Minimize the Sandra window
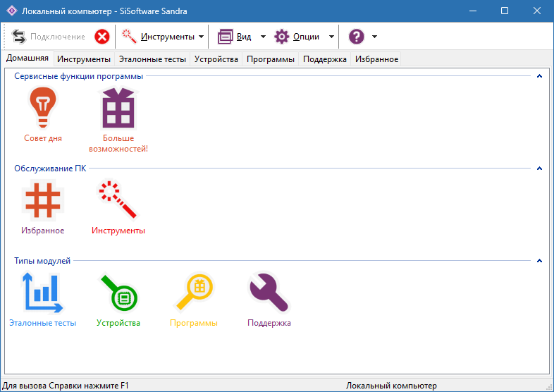This screenshot has width=554, height=392. click(x=473, y=11)
